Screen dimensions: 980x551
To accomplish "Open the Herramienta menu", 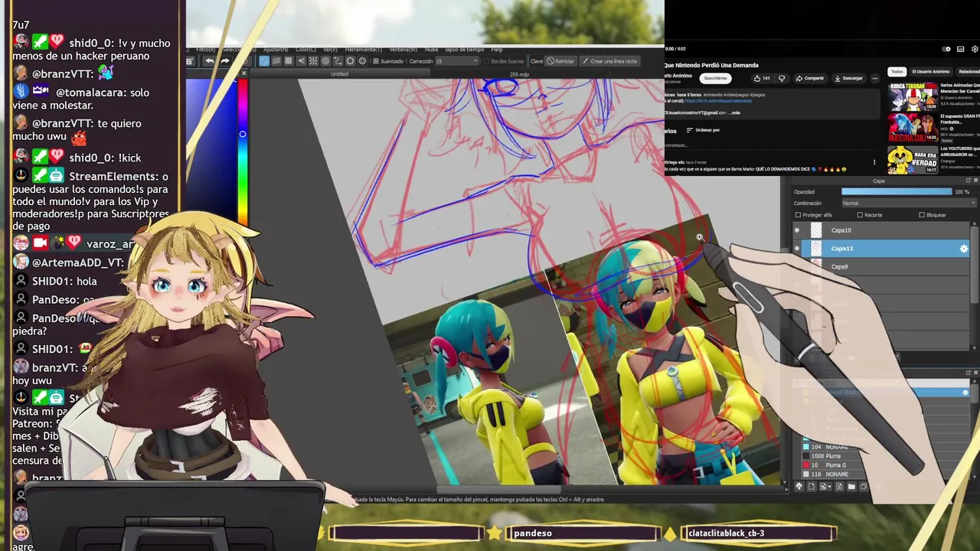I will pos(363,50).
